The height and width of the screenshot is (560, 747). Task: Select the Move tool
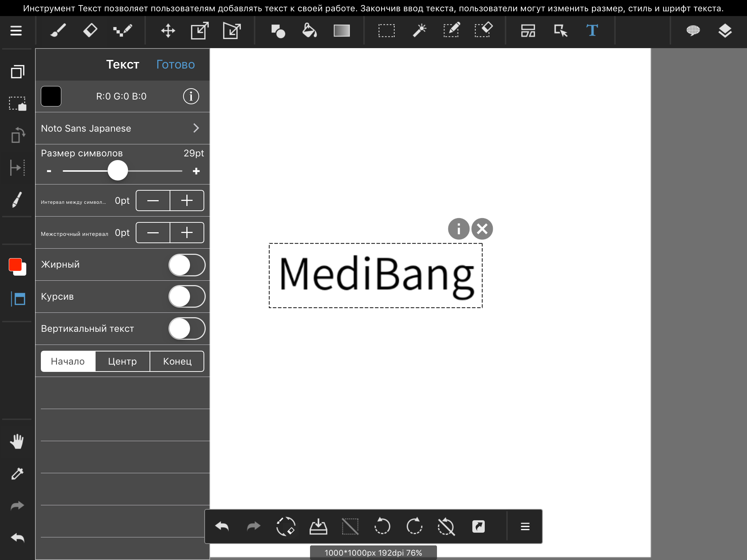pyautogui.click(x=168, y=31)
